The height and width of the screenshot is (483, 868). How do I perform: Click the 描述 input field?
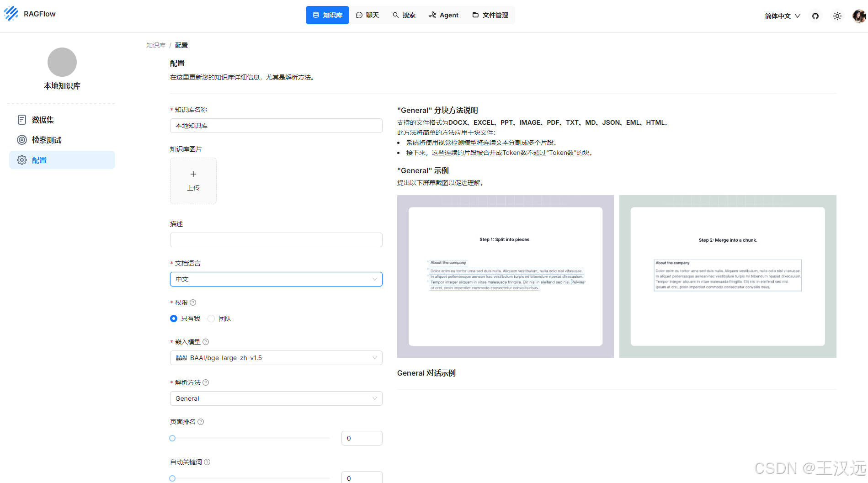(276, 240)
